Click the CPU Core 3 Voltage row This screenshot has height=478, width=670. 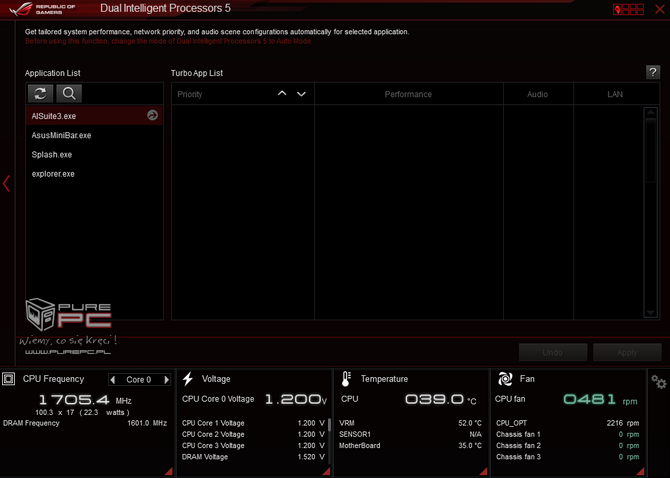click(x=253, y=446)
